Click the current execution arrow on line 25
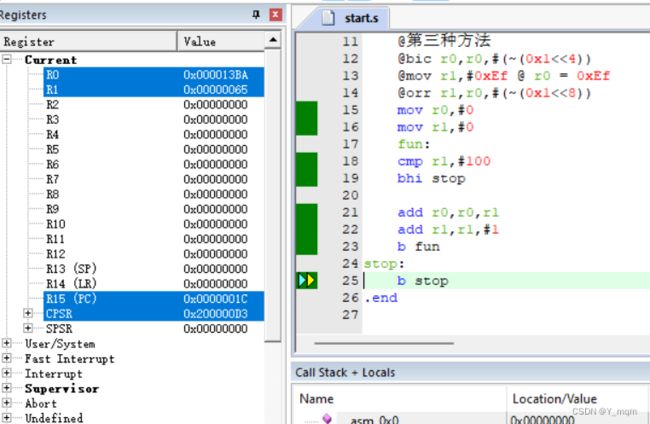 (x=307, y=281)
